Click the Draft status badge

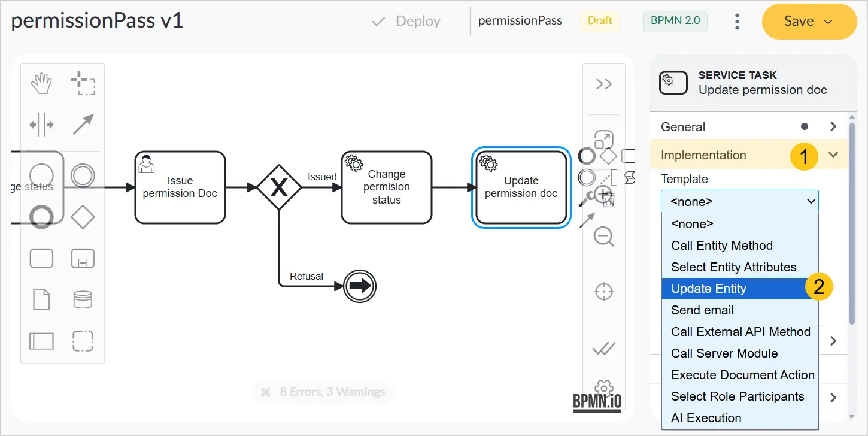[x=600, y=20]
